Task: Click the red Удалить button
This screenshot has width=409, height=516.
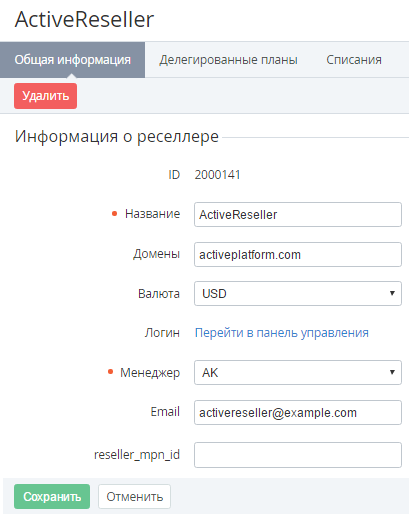Action: coord(45,96)
